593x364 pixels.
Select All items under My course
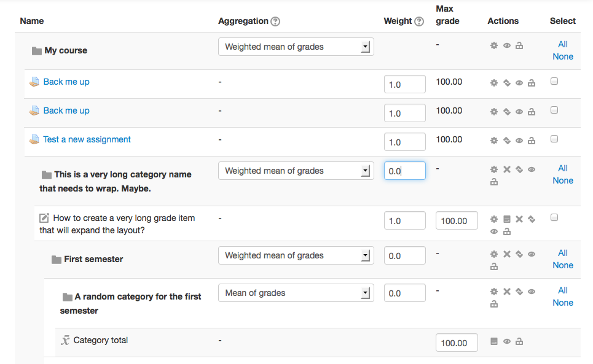point(563,44)
